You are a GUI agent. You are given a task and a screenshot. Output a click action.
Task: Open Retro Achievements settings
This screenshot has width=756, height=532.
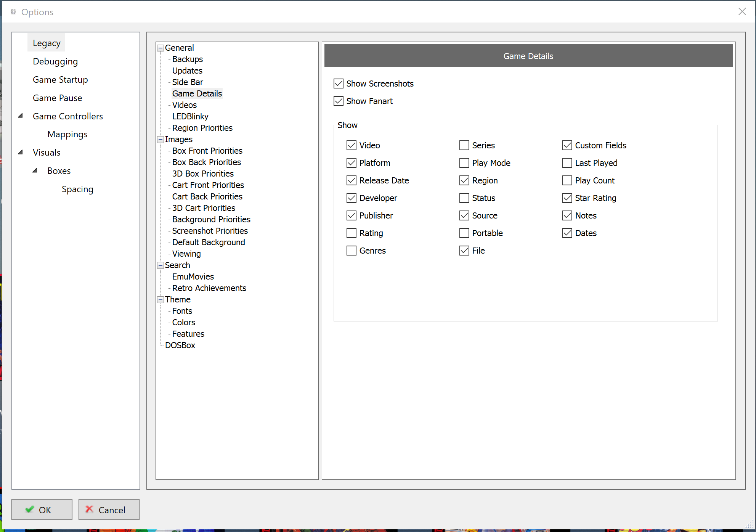209,288
